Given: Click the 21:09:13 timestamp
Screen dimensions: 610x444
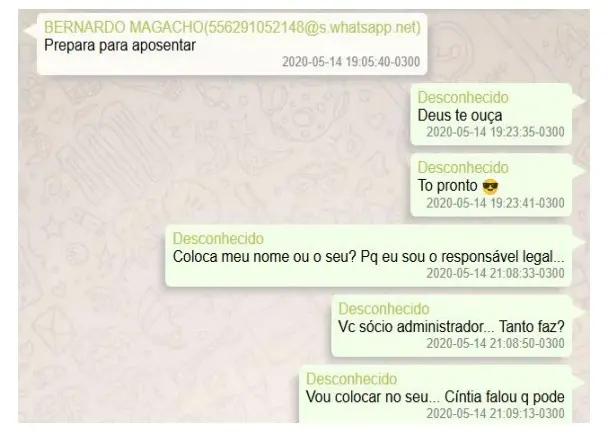Looking at the screenshot, I should [x=495, y=413].
